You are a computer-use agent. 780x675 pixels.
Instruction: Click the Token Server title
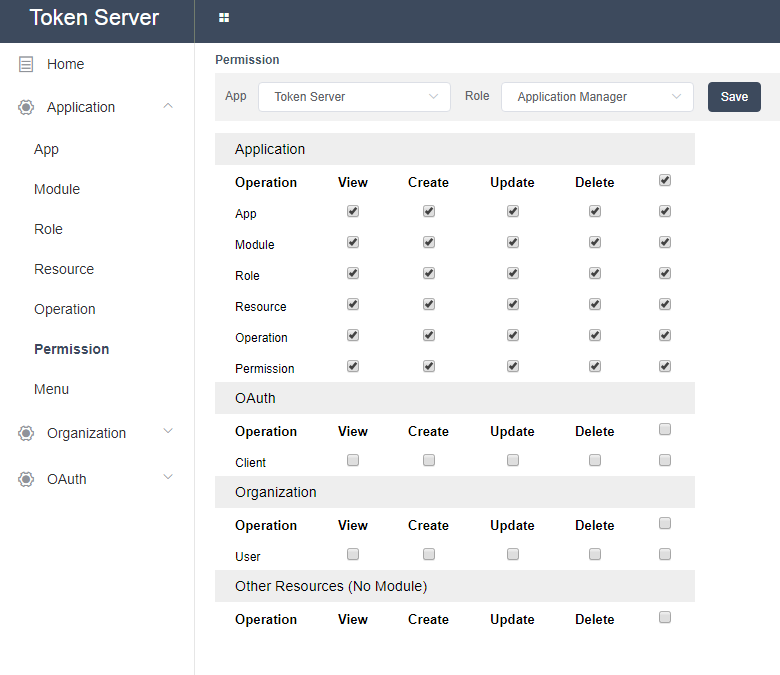[x=94, y=17]
